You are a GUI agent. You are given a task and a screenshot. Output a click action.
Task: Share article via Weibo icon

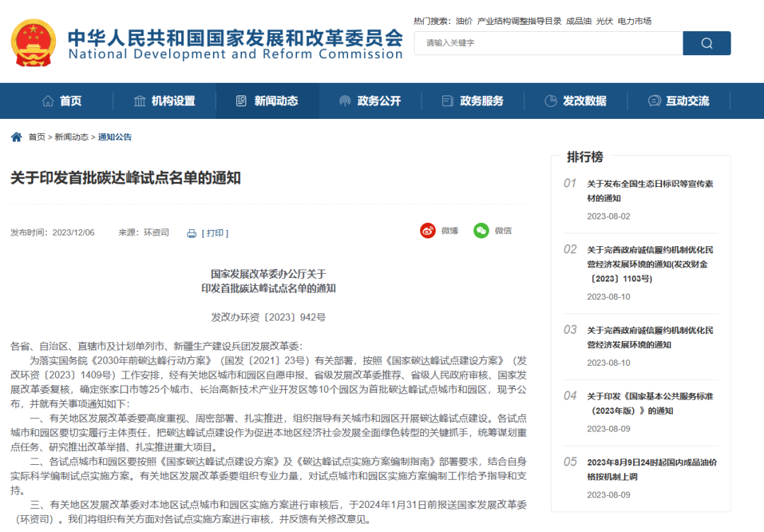tap(428, 231)
